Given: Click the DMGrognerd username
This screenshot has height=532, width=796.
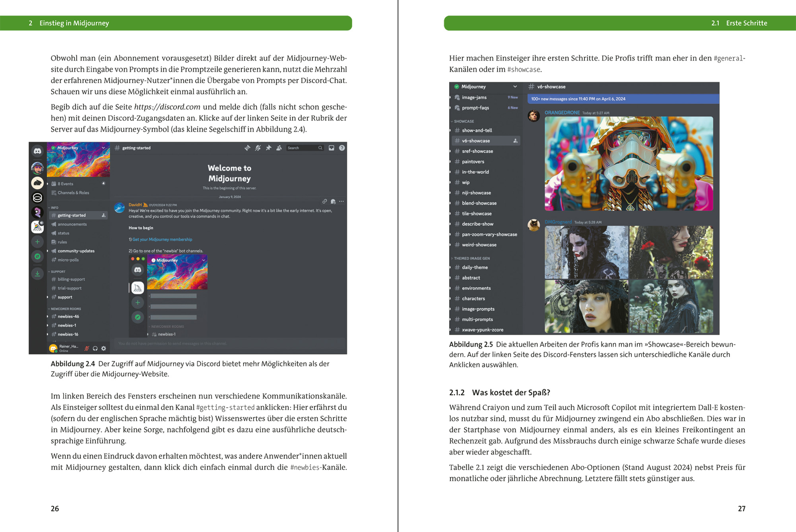Looking at the screenshot, I should click(558, 222).
